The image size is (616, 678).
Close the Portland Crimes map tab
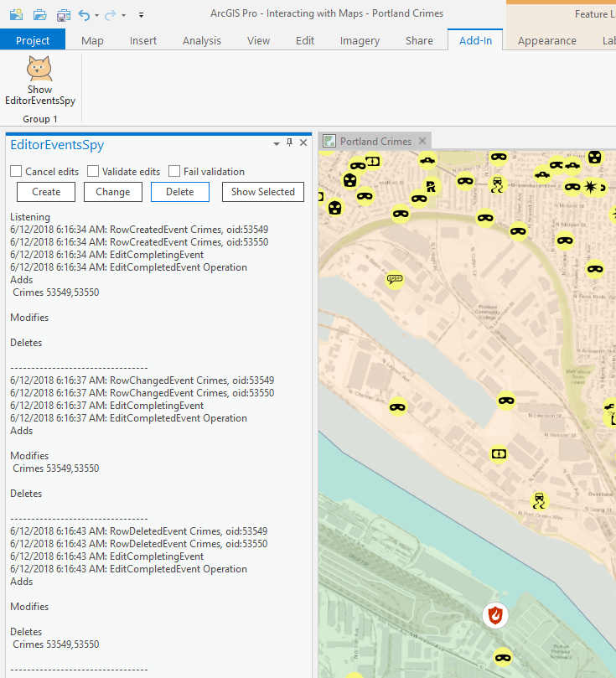click(x=423, y=141)
